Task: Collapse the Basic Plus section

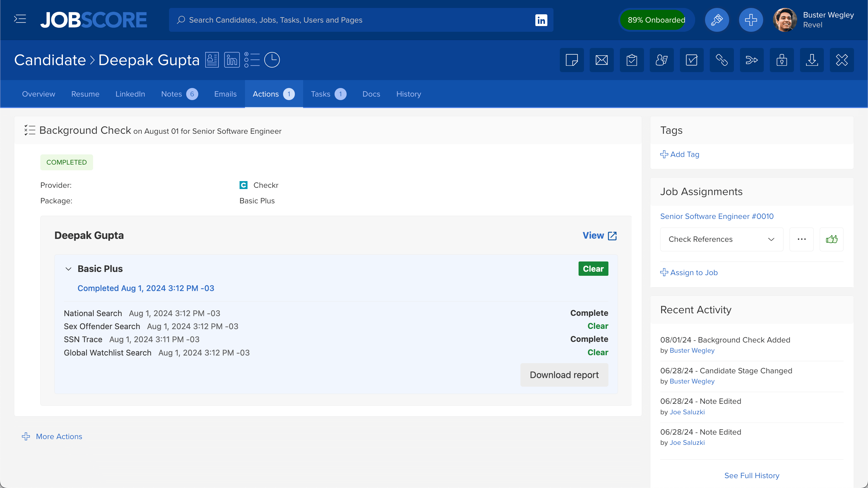Action: tap(69, 268)
